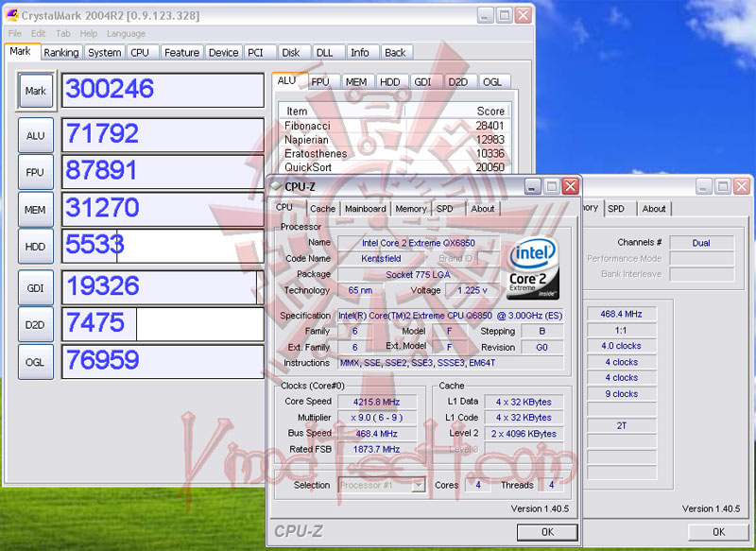The image size is (756, 551).
Task: Switch to the System tab in CrystalMark
Action: tap(105, 53)
